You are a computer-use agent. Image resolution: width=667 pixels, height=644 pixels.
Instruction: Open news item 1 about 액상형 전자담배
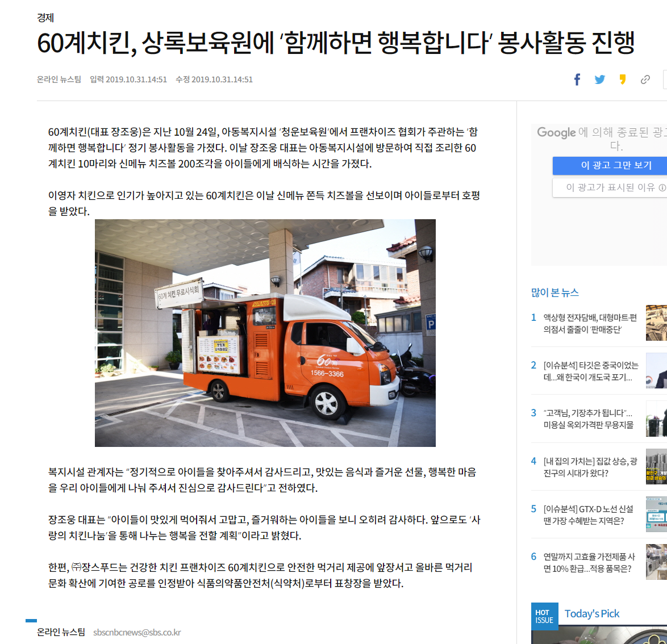tap(590, 324)
